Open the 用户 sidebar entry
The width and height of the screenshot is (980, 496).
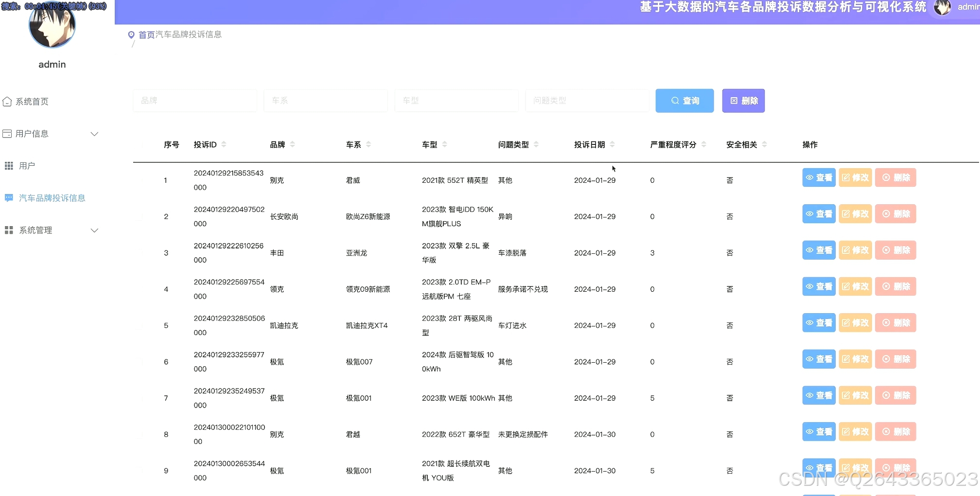(x=20, y=166)
